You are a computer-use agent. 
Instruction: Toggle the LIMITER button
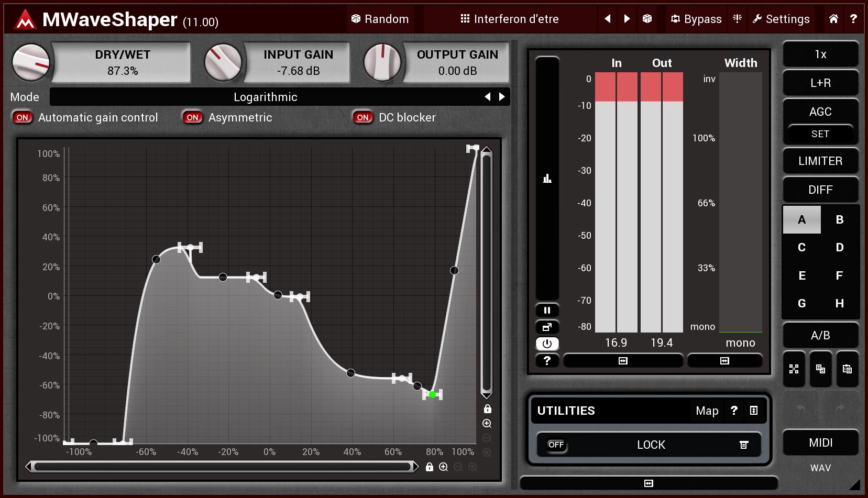tap(820, 161)
